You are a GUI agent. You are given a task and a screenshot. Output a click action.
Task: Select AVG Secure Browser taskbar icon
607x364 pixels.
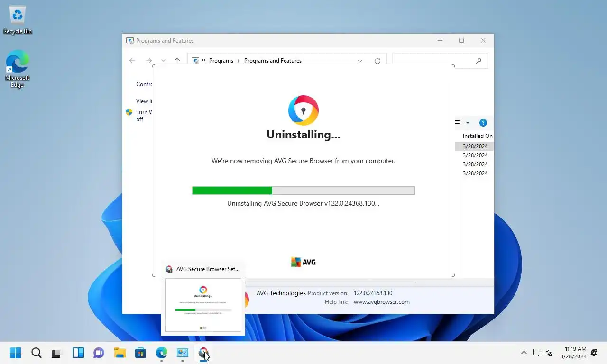pyautogui.click(x=203, y=353)
